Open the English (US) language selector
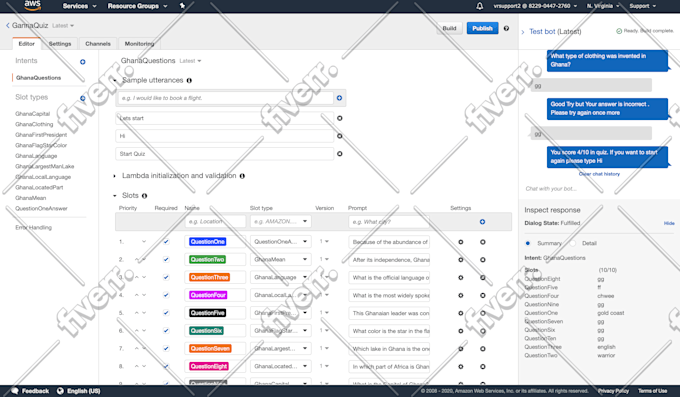Screen dimensions: 680x397 78,391
